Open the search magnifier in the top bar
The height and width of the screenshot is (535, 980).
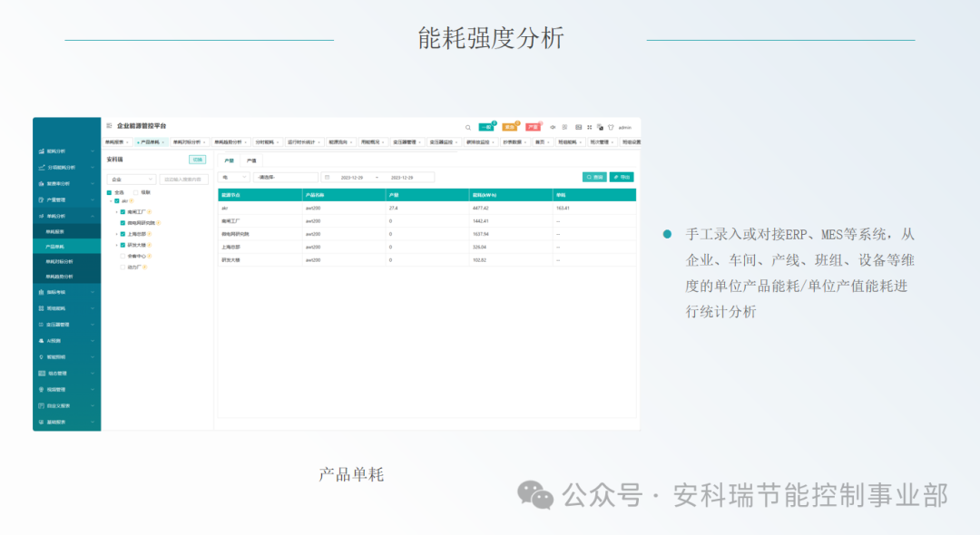(468, 127)
